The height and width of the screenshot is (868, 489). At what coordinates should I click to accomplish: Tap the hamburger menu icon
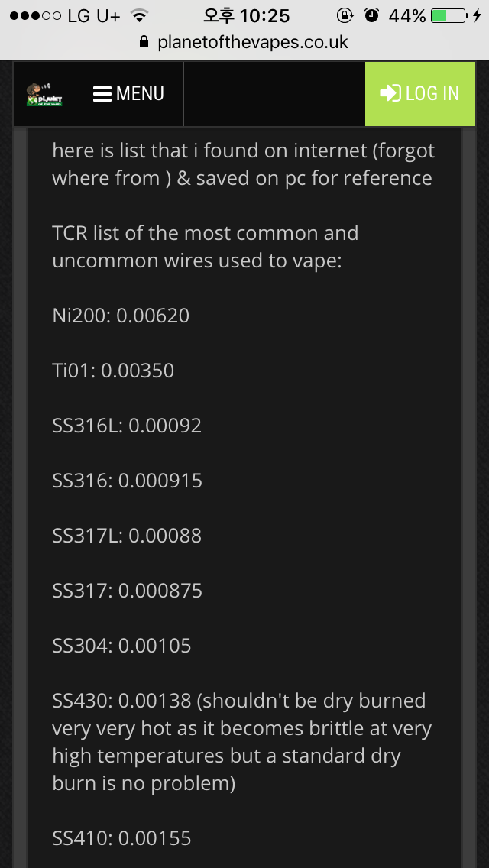[102, 94]
